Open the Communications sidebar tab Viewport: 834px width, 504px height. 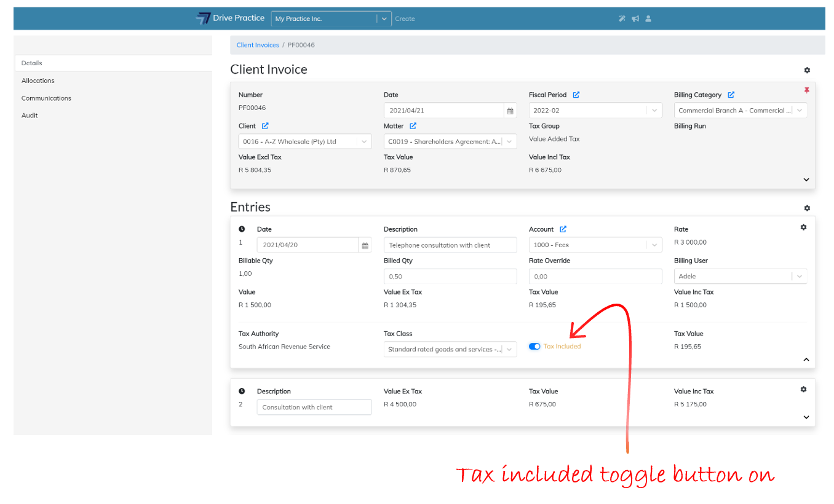pos(46,98)
